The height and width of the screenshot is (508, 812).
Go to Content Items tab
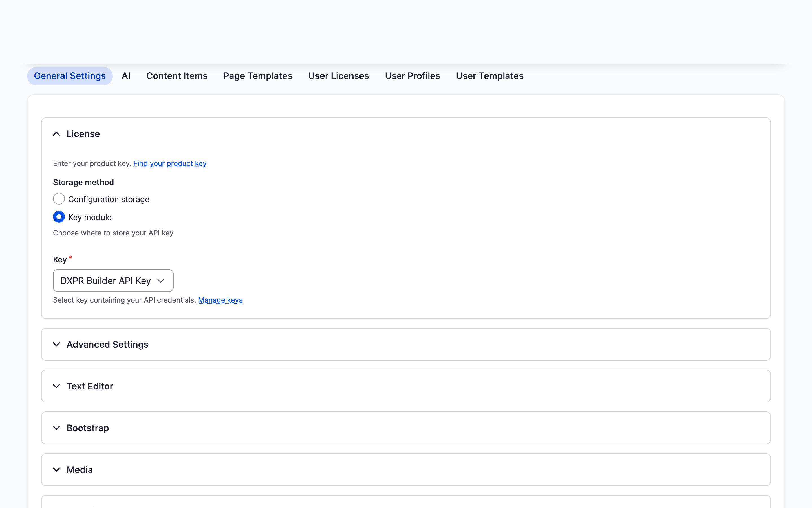coord(177,76)
